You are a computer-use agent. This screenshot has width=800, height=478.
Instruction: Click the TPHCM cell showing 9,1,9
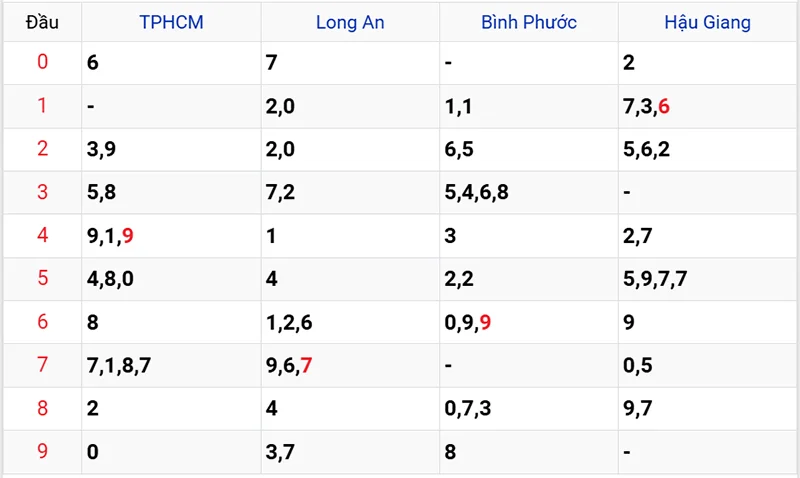pyautogui.click(x=110, y=235)
